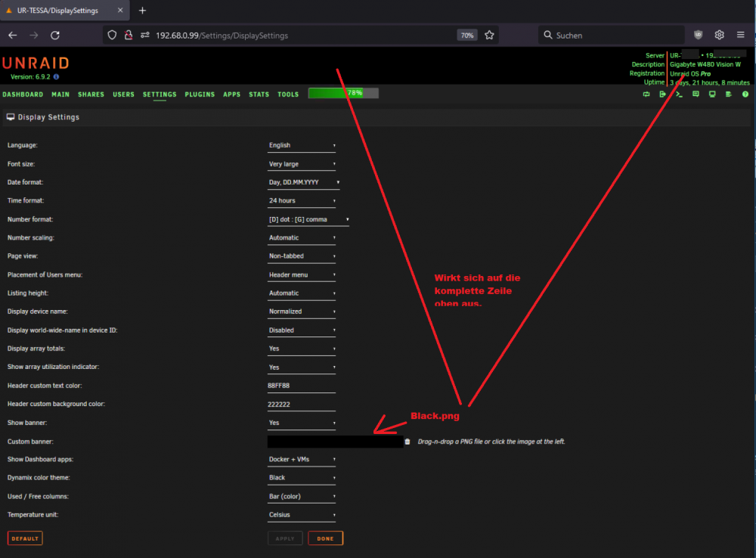The image size is (756, 558).
Task: Open the Temperature unit dropdown
Action: [302, 515]
